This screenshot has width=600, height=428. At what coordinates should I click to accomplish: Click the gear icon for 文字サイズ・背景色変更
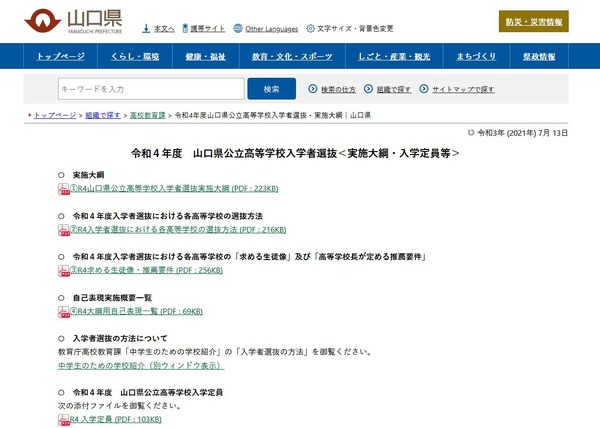(310, 28)
